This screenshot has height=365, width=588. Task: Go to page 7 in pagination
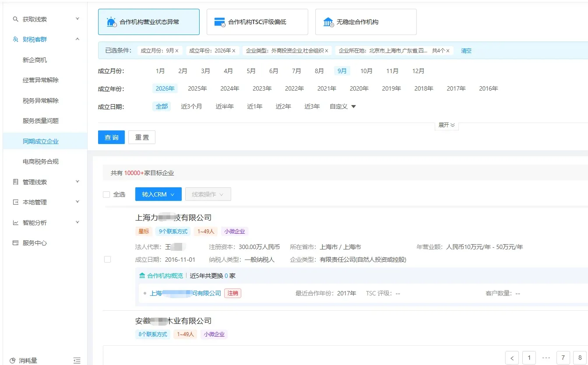pos(563,358)
